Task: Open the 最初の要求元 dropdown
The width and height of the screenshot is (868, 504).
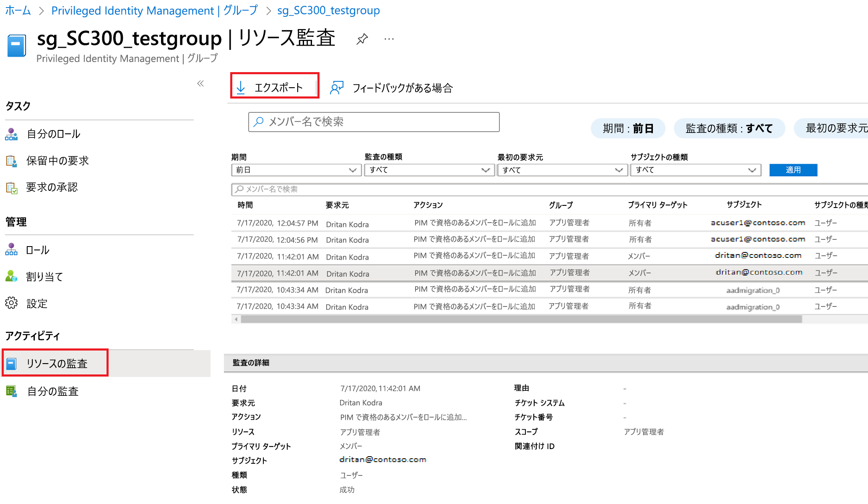Action: pyautogui.click(x=562, y=170)
